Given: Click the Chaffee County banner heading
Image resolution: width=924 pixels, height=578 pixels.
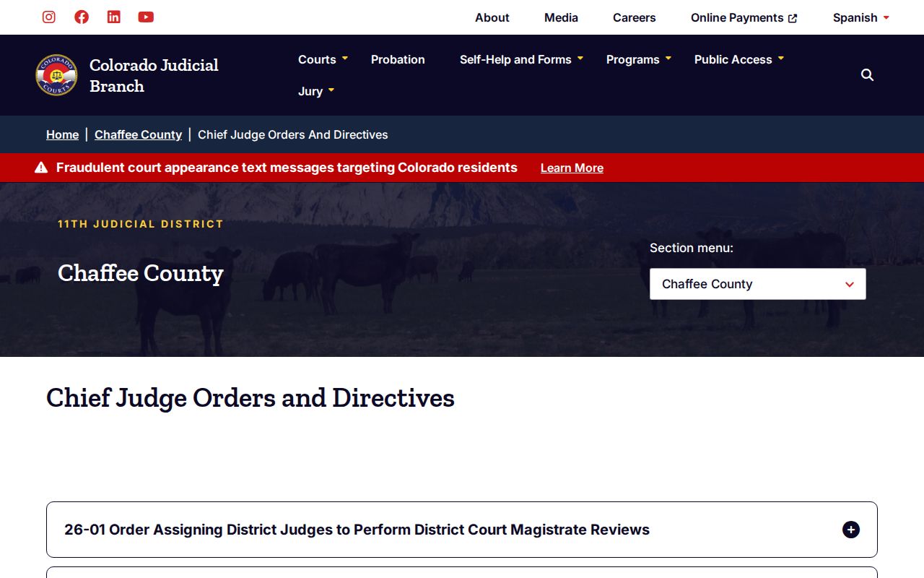Looking at the screenshot, I should click(x=141, y=273).
